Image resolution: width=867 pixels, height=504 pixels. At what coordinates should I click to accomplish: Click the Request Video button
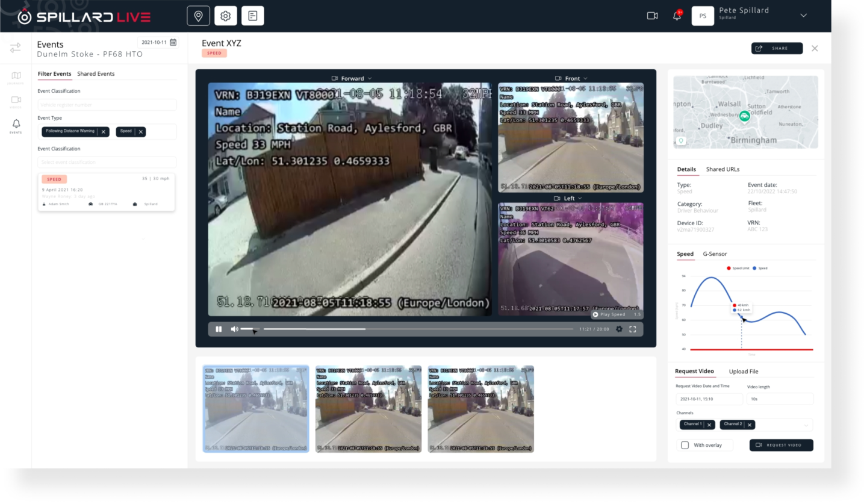(x=781, y=445)
